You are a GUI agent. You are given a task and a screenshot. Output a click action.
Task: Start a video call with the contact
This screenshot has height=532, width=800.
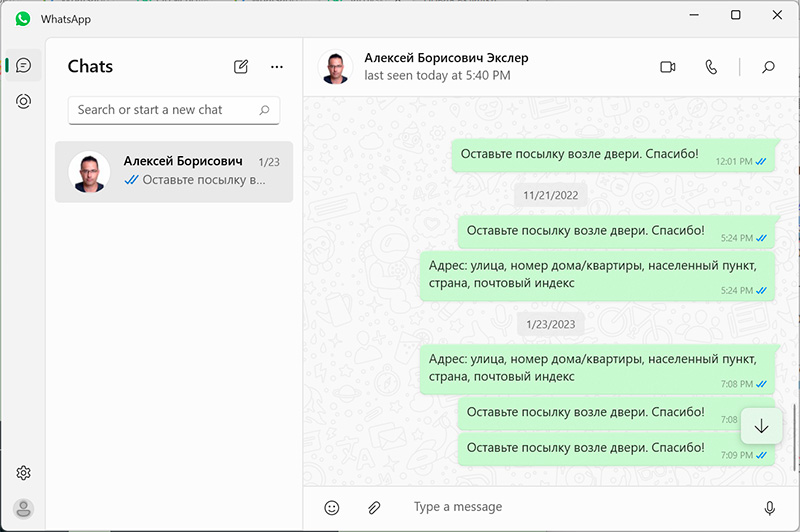tap(668, 67)
